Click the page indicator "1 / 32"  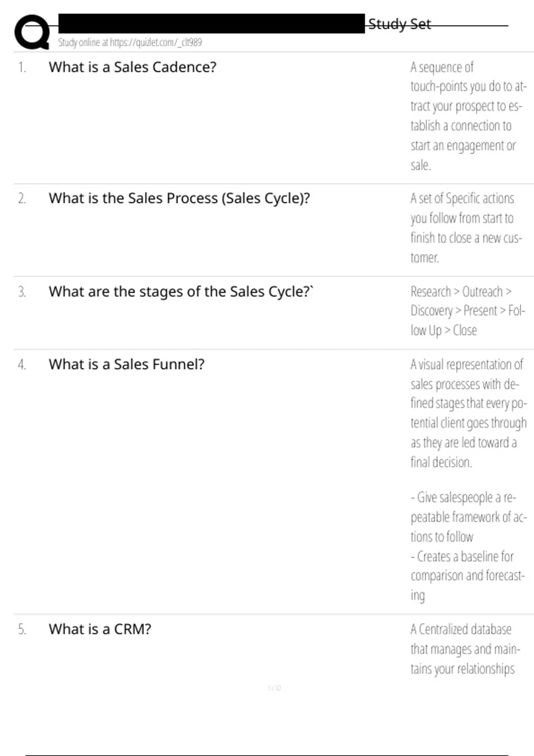coord(274,688)
